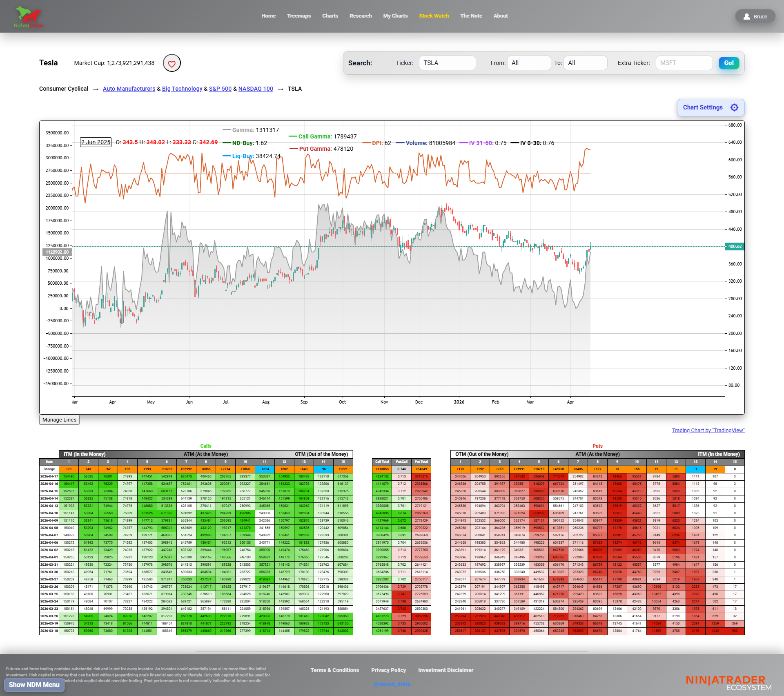Viewport: 784px width, 696px height.
Task: Click the 1120902.00 value marker on the left axis
Action: tap(57, 252)
